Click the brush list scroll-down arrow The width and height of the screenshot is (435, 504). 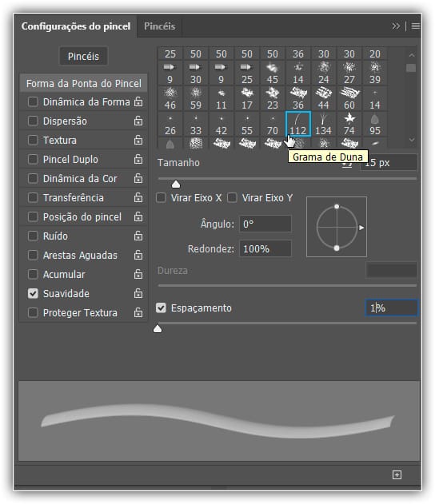[412, 140]
